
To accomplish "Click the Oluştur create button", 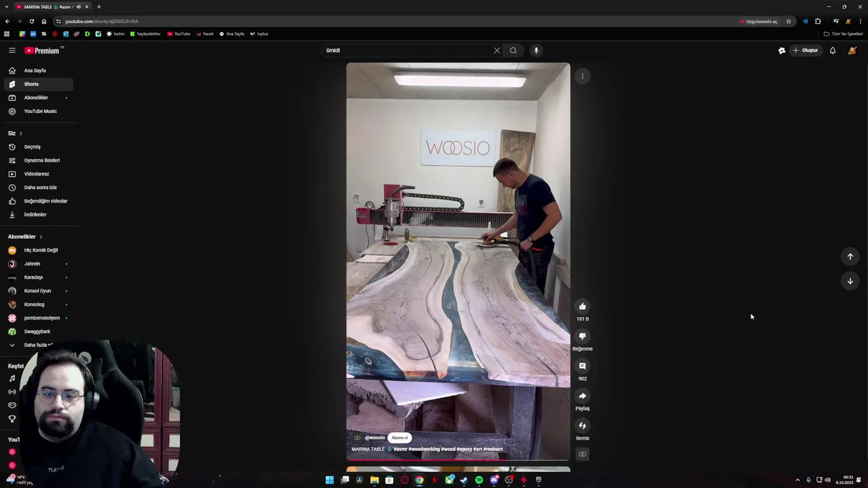I will (806, 50).
